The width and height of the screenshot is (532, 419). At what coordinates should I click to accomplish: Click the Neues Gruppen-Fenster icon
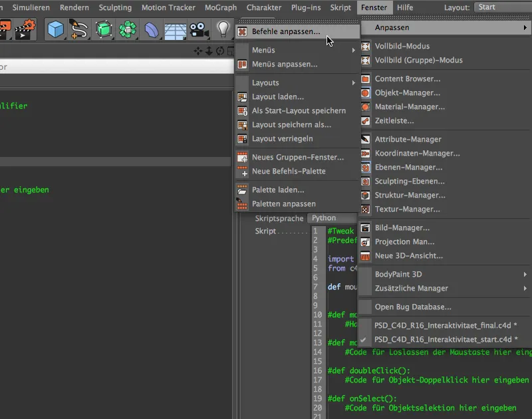click(x=242, y=158)
